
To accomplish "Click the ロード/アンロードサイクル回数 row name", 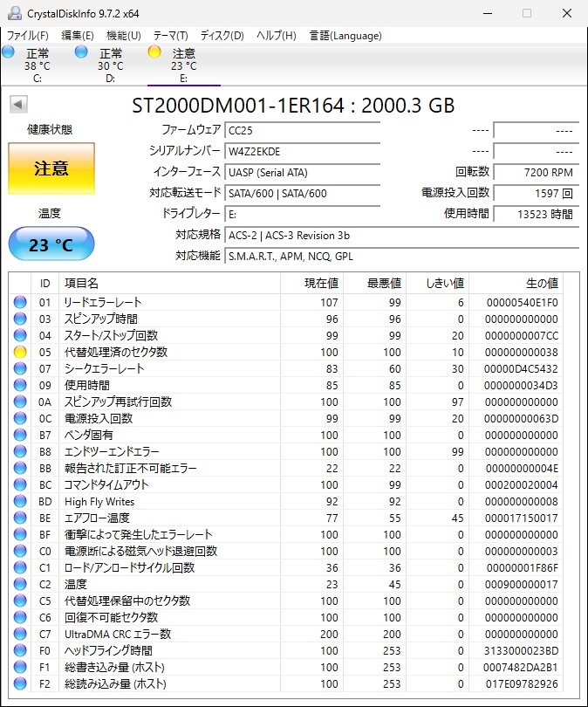I will click(129, 567).
